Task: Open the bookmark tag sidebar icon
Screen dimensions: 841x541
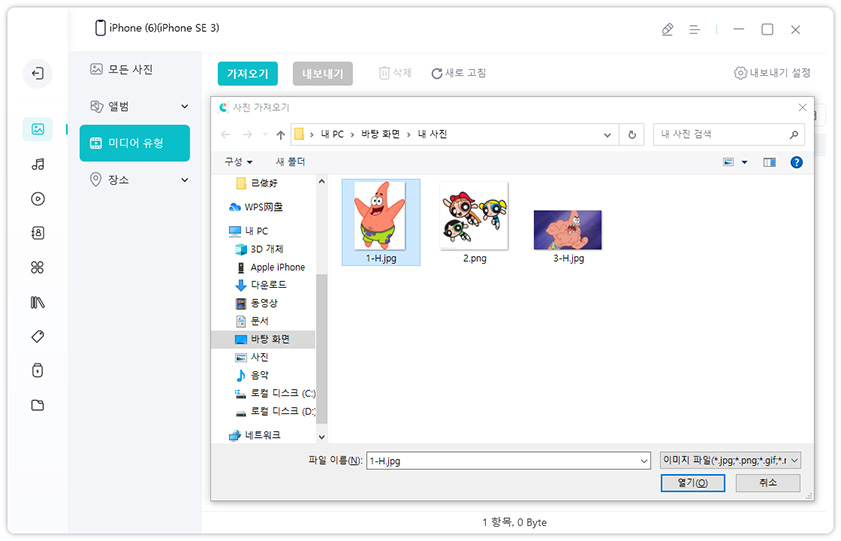Action: (38, 336)
